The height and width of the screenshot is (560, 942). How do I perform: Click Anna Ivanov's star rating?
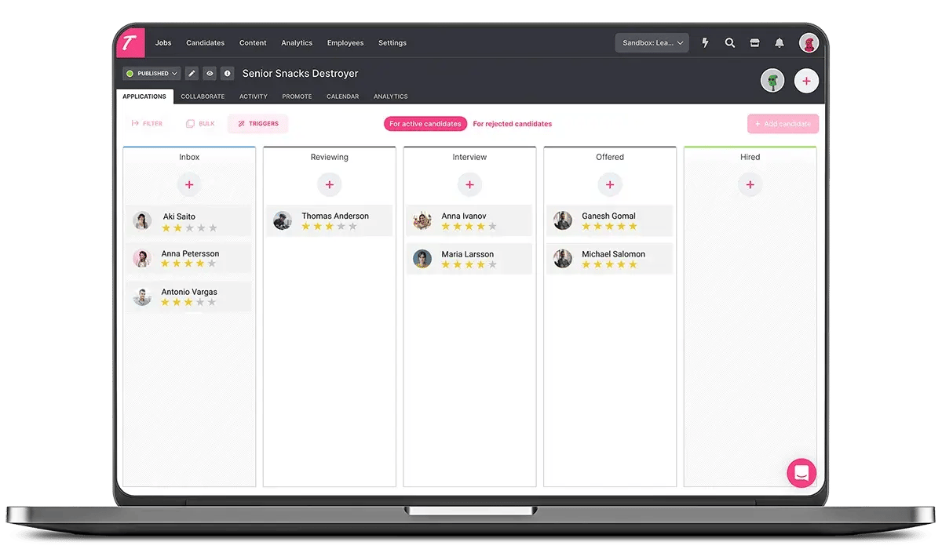point(469,227)
